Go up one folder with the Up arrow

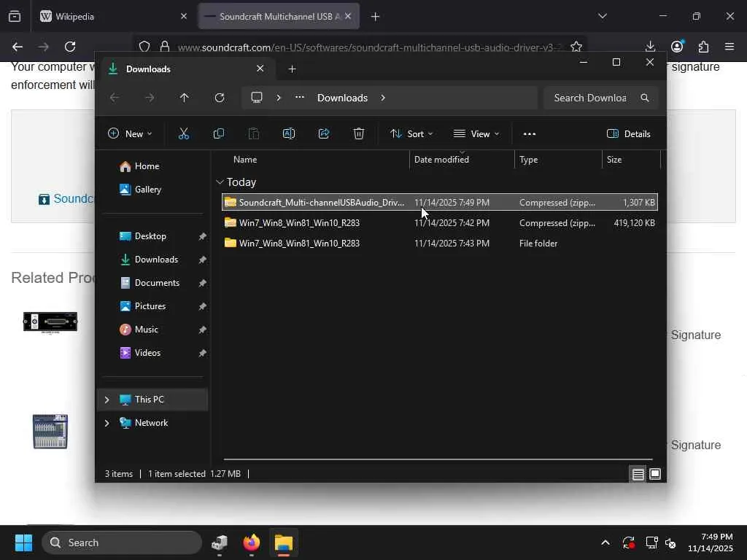pyautogui.click(x=185, y=98)
